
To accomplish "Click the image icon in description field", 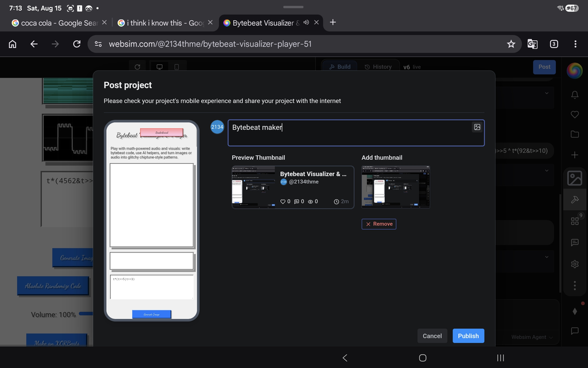I will point(477,127).
